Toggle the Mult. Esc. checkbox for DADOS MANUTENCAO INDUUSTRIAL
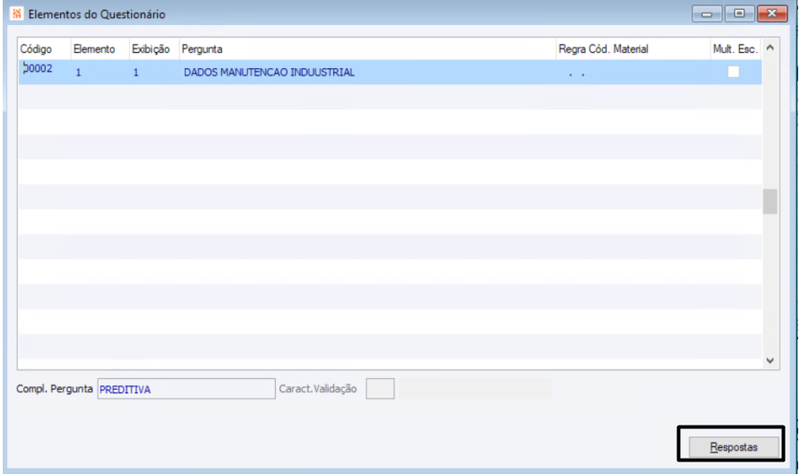This screenshot has height=474, width=800. coord(733,72)
